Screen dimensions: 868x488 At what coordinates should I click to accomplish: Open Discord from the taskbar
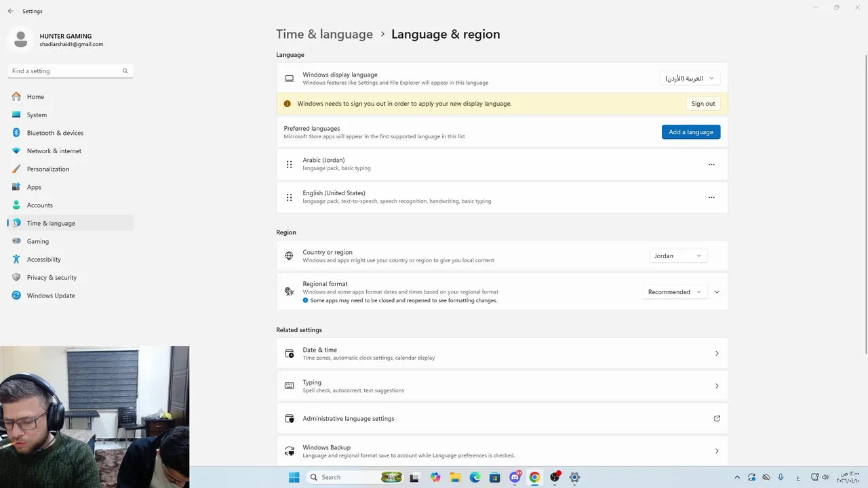(x=515, y=477)
